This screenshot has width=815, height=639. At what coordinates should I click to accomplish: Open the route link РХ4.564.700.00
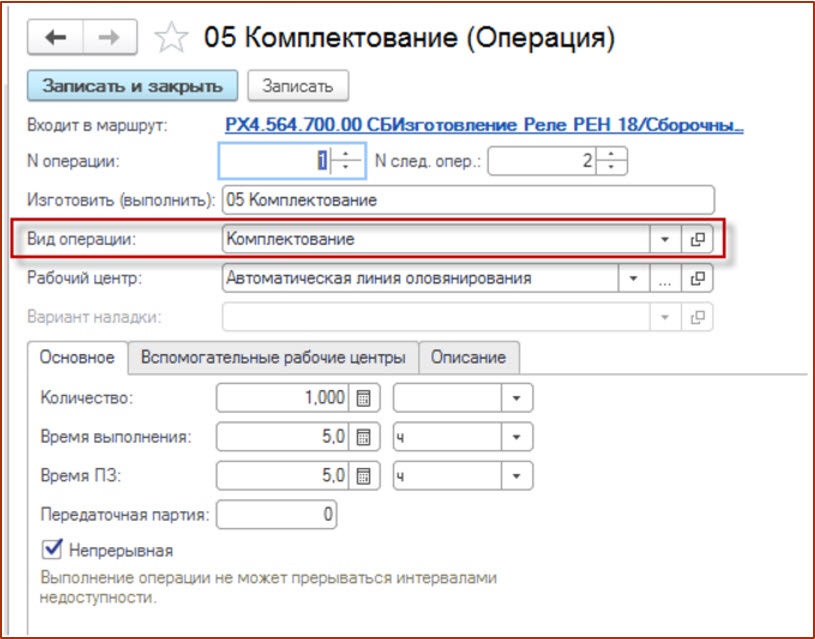tap(484, 126)
